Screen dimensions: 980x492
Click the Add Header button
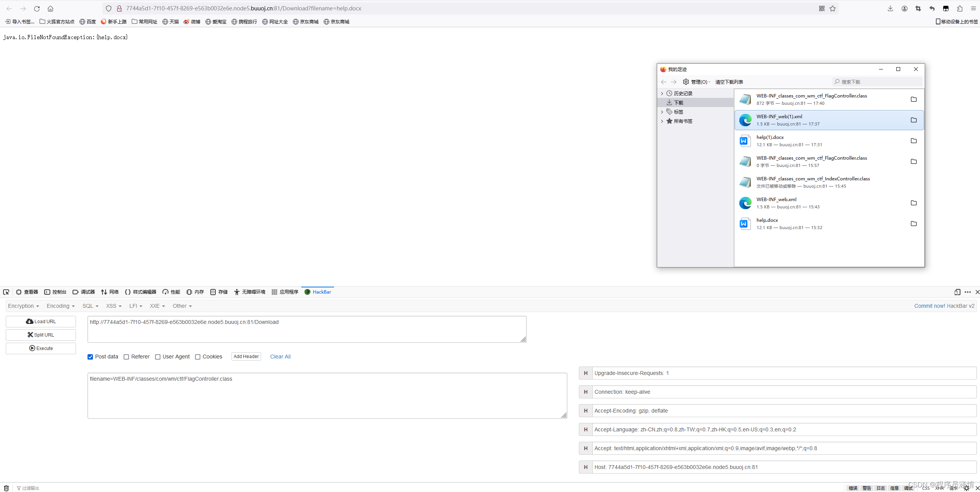[x=246, y=357]
